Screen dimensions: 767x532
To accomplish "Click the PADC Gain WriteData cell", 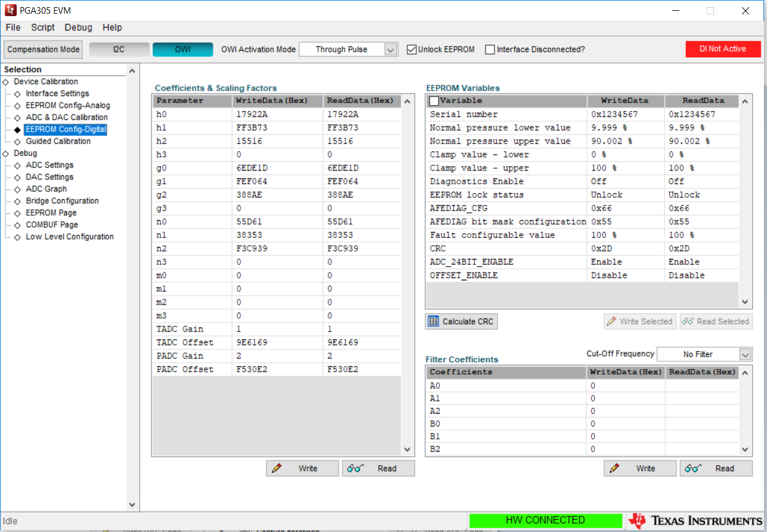I will (278, 356).
